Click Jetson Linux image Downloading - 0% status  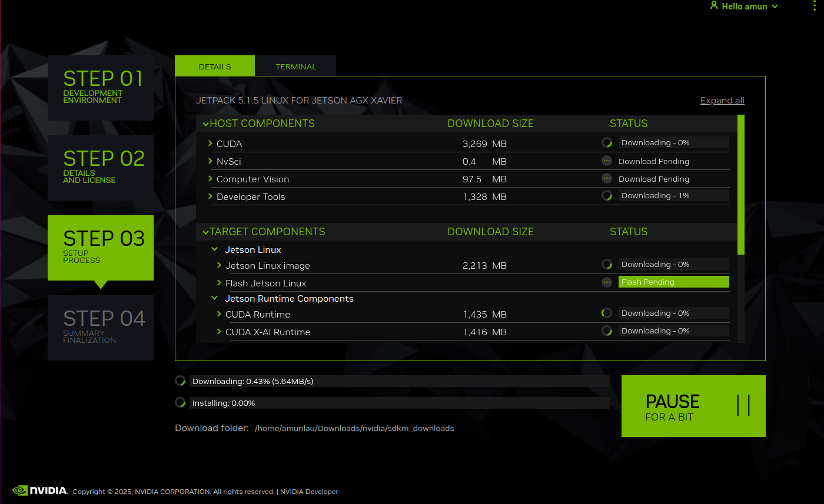(674, 264)
